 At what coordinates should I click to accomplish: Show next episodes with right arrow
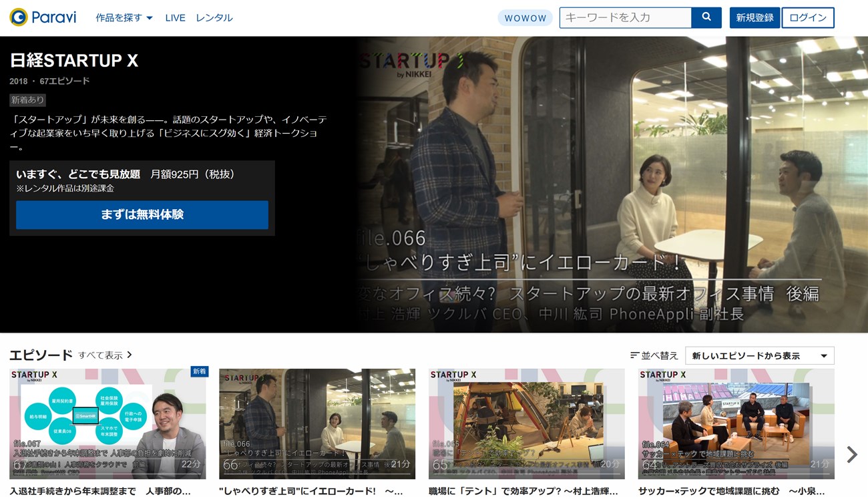[852, 454]
